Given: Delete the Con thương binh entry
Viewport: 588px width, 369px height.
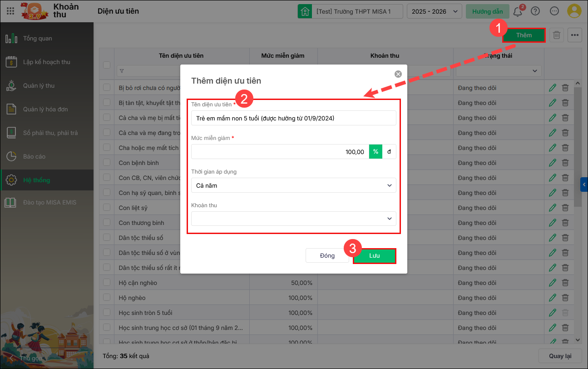Looking at the screenshot, I should tap(565, 223).
